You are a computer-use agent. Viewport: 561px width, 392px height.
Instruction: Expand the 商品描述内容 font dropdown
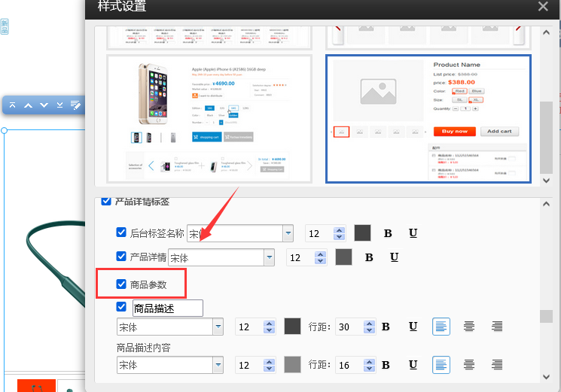point(218,366)
